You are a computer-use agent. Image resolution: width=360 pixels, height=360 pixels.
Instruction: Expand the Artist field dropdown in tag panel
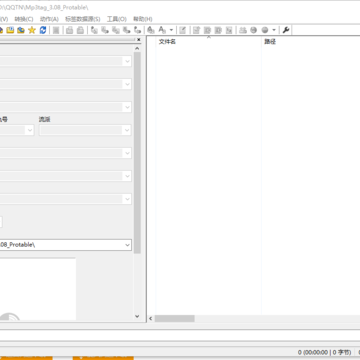point(127,84)
